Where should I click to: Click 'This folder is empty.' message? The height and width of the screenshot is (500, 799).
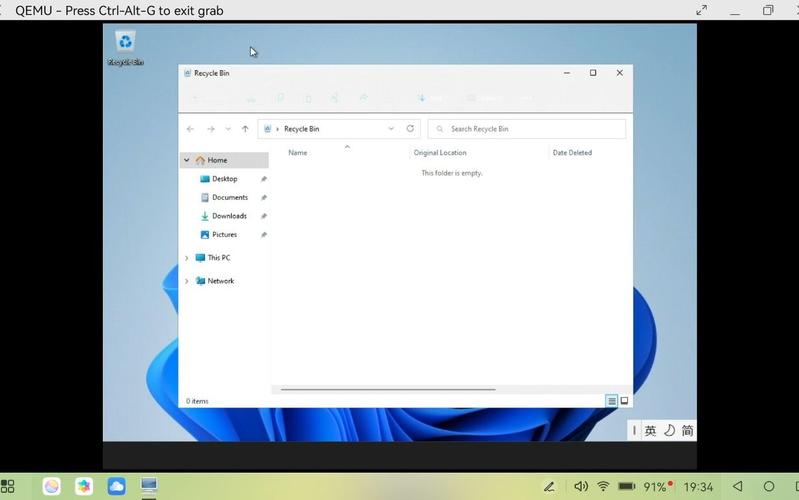(x=451, y=173)
